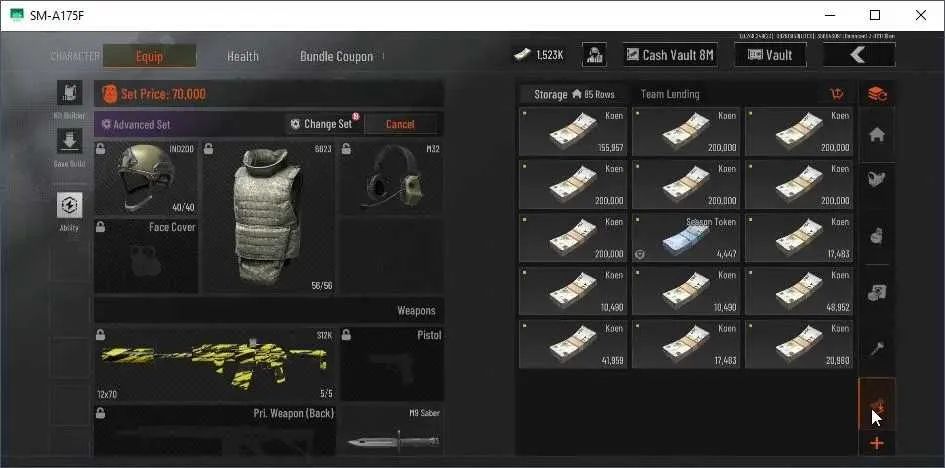Select the key category icon in storage sidebar
The width and height of the screenshot is (945, 468).
(877, 350)
